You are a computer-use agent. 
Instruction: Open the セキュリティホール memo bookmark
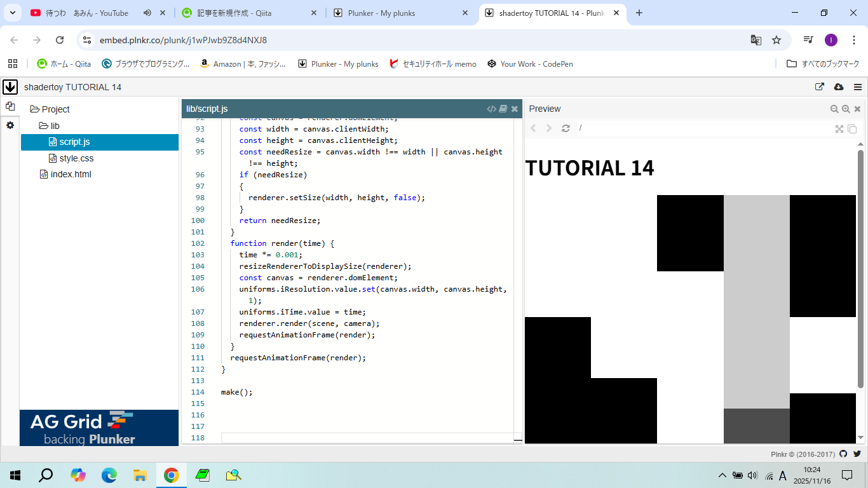[x=433, y=64]
